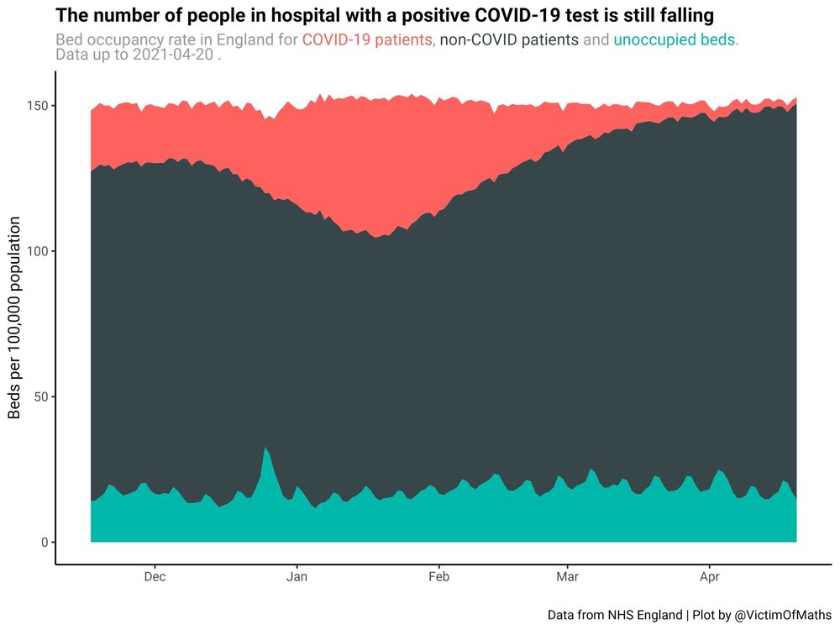Click the red 'COVID-19 patients' subtitle text

click(x=369, y=39)
